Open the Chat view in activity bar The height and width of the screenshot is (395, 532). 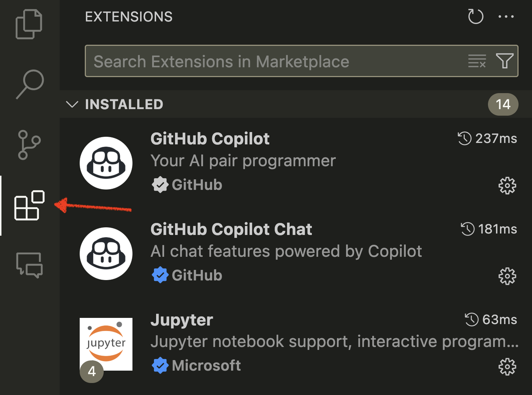[29, 265]
